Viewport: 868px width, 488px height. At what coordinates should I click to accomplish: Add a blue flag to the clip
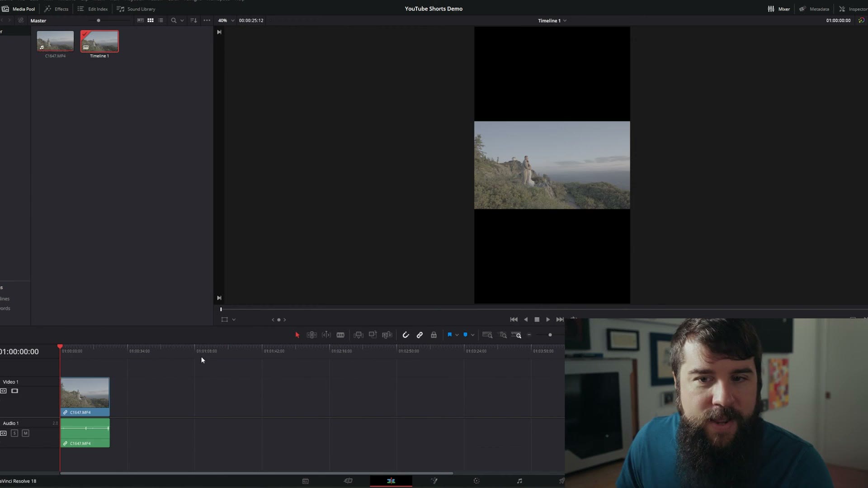(449, 335)
